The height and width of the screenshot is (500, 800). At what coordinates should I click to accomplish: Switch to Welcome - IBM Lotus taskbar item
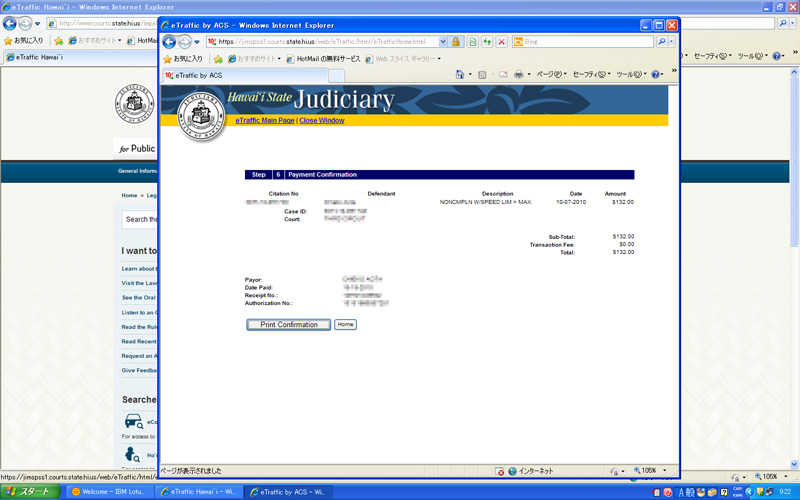pyautogui.click(x=110, y=492)
